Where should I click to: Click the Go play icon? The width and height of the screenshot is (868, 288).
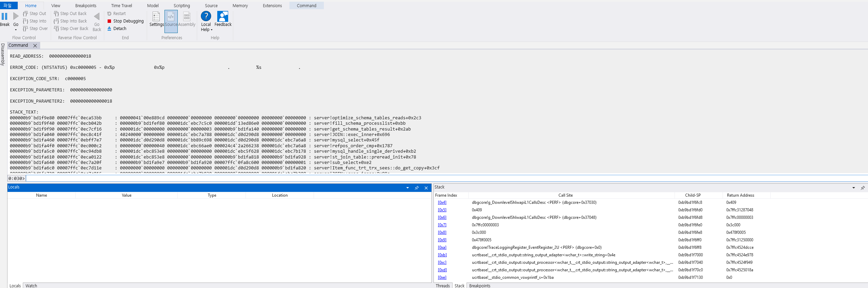tap(16, 16)
